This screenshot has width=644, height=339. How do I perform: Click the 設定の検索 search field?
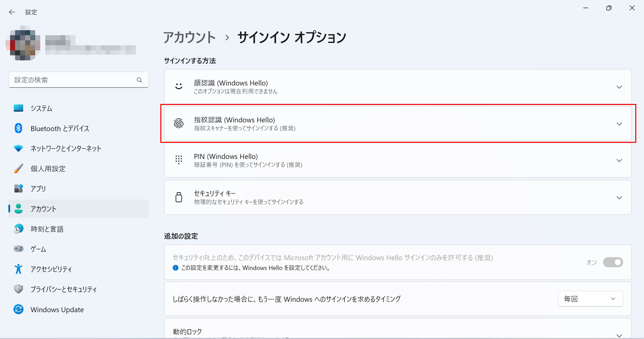78,80
